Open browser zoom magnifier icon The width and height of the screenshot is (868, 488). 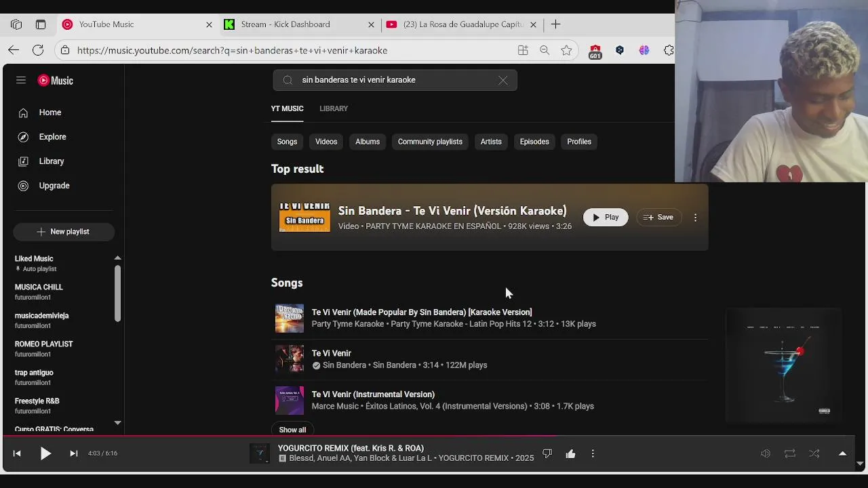click(545, 50)
